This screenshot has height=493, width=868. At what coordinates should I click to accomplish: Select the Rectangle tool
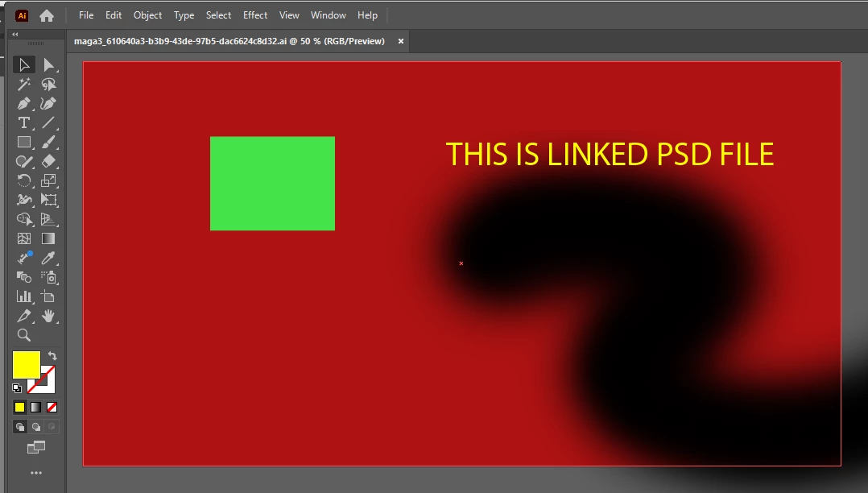pyautogui.click(x=24, y=143)
